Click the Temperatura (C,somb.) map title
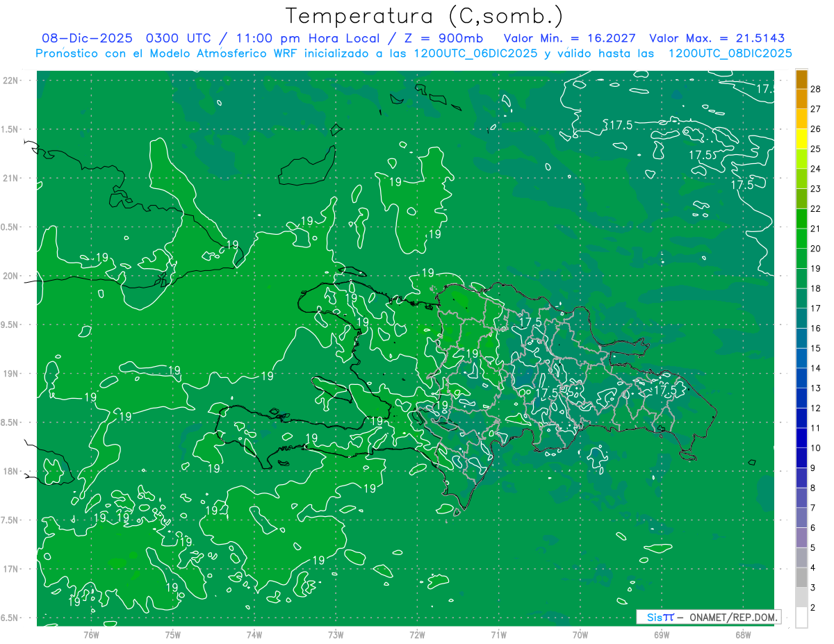 [424, 15]
